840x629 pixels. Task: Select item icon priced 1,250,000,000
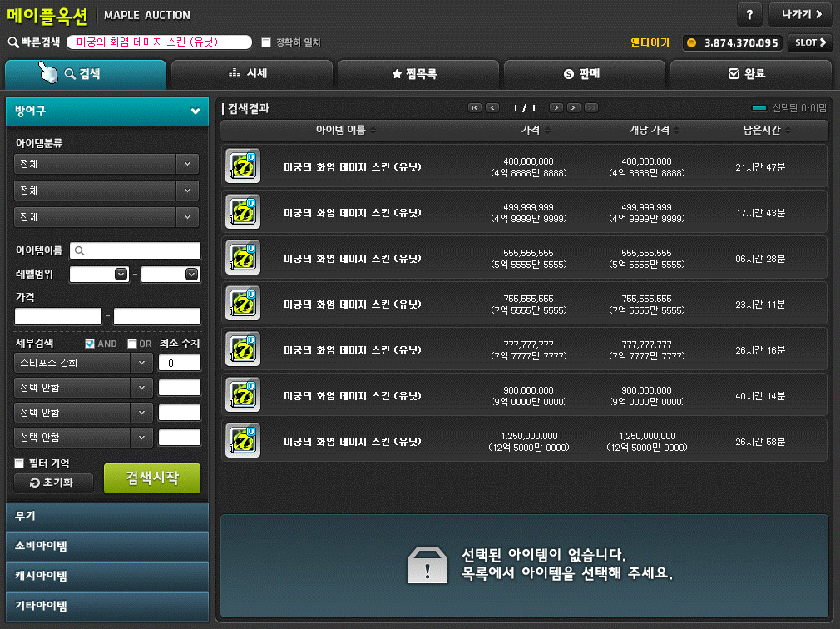pyautogui.click(x=243, y=440)
